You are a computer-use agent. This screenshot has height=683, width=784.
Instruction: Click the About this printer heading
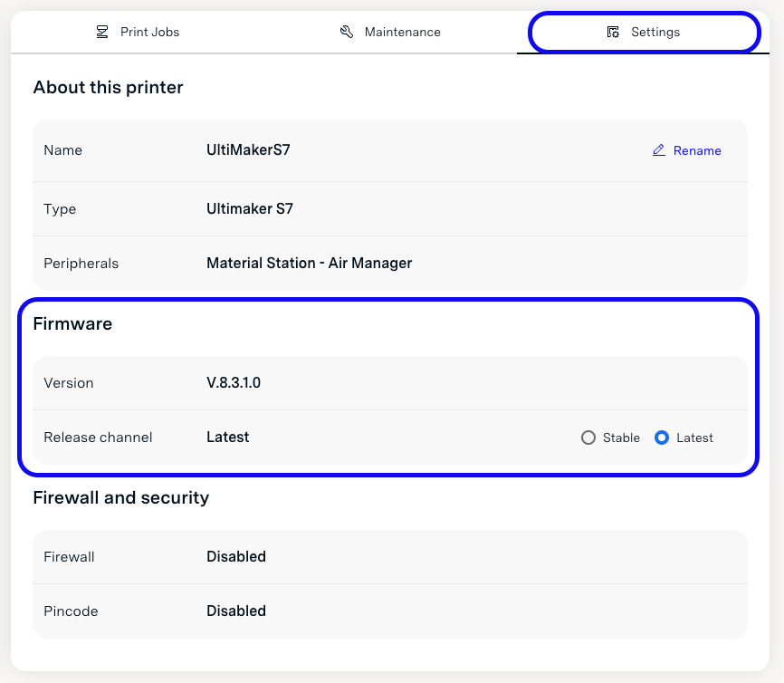pos(108,88)
